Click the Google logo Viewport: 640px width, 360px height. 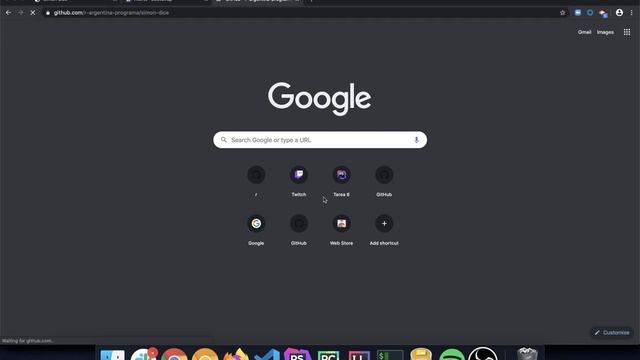click(320, 98)
